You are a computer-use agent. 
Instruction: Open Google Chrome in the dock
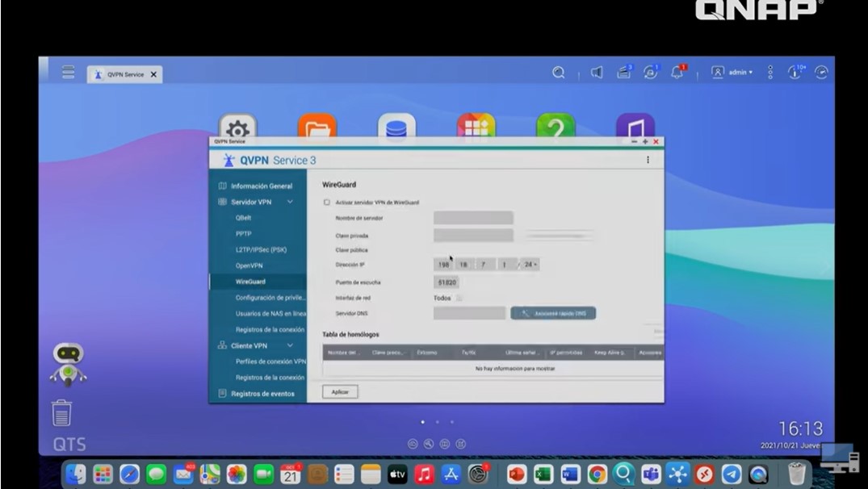click(597, 474)
